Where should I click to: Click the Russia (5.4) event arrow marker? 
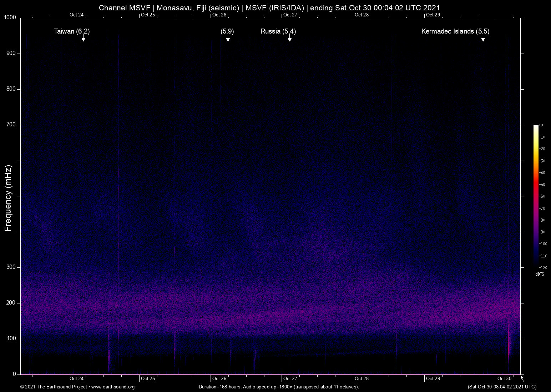coord(290,38)
